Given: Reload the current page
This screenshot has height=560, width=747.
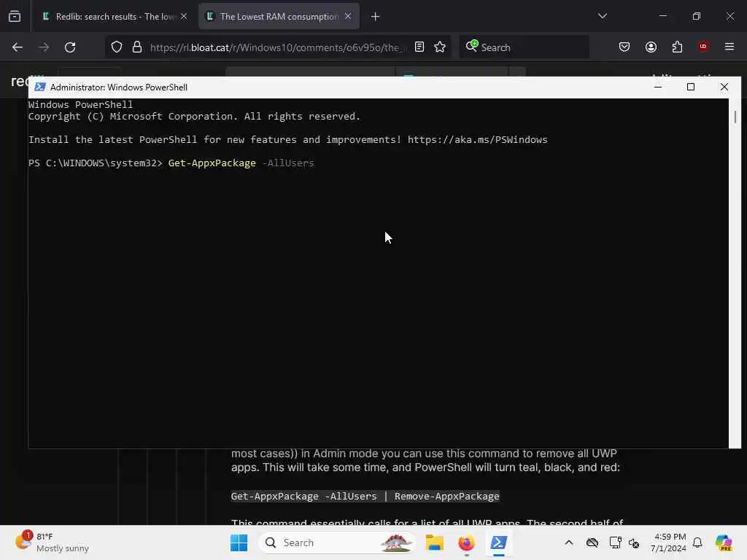Looking at the screenshot, I should (x=70, y=47).
